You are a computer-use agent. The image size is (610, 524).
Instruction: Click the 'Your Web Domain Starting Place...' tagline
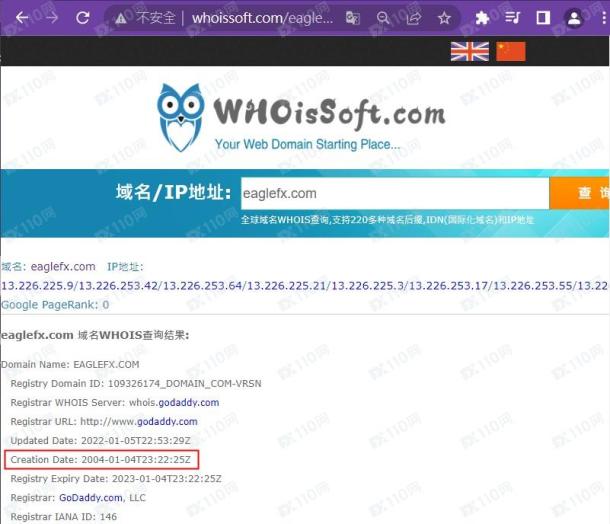(307, 144)
